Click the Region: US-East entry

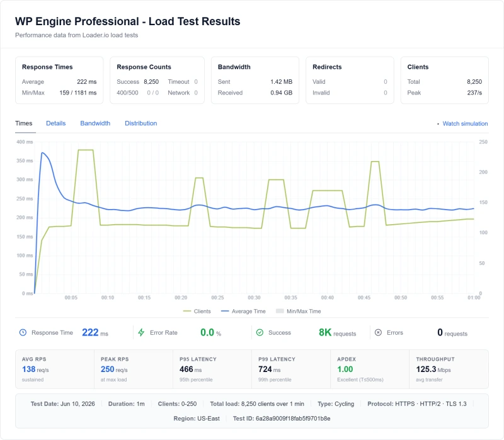point(197,419)
